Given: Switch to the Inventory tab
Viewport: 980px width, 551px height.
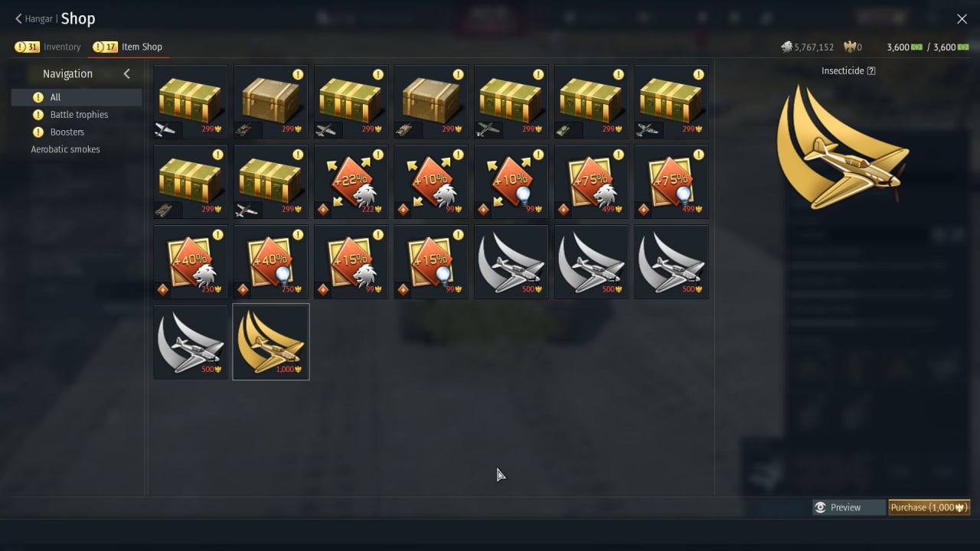Looking at the screenshot, I should click(x=47, y=47).
